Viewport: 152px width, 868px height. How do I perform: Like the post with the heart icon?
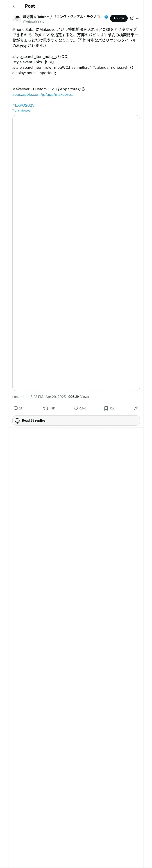[76, 408]
